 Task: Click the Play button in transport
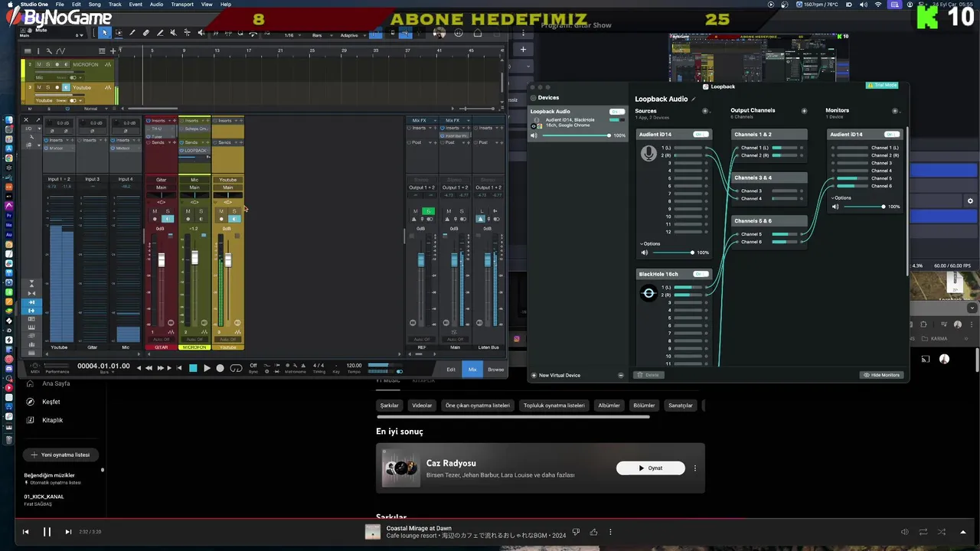click(x=207, y=368)
